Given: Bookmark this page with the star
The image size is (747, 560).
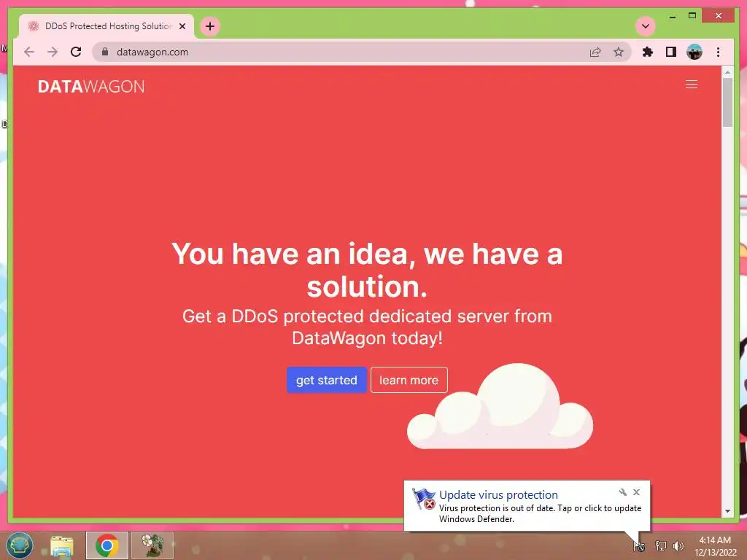Looking at the screenshot, I should [619, 52].
